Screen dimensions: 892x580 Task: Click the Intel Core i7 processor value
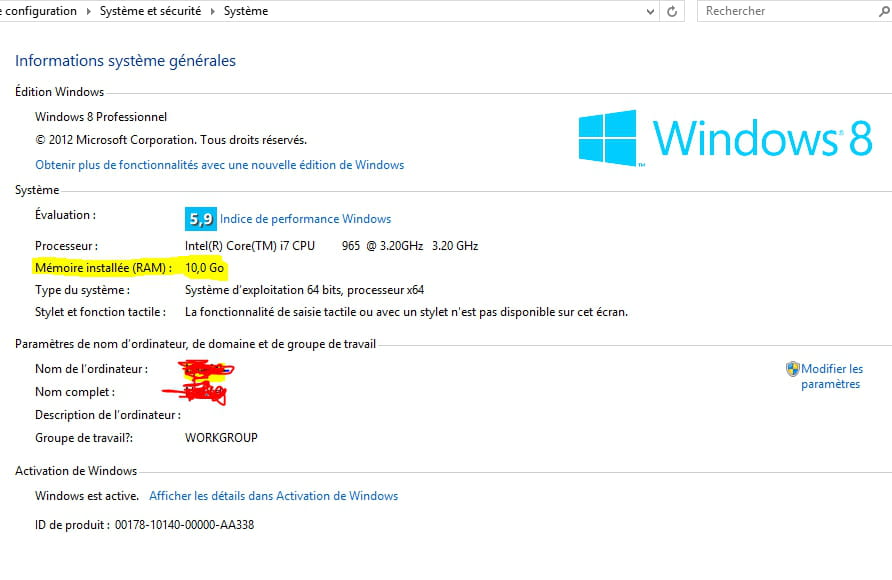pyautogui.click(x=332, y=246)
